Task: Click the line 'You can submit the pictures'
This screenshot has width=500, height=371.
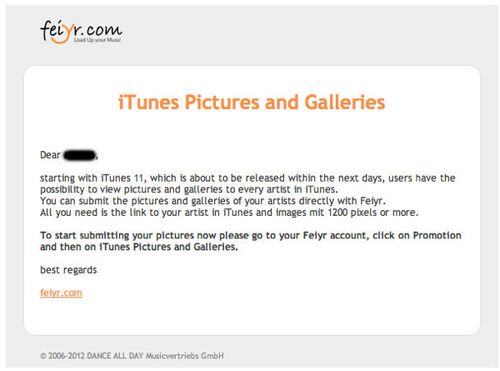Action: (x=213, y=201)
